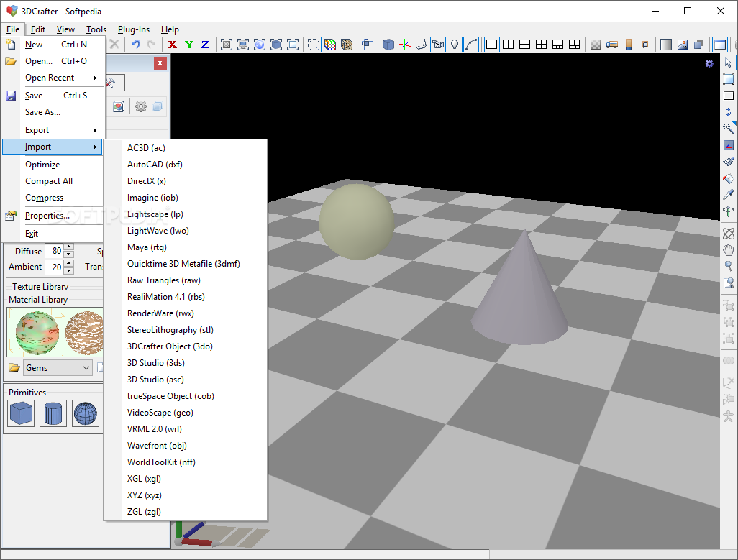Select the four-pane viewport layout
The height and width of the screenshot is (560, 738).
pyautogui.click(x=541, y=44)
